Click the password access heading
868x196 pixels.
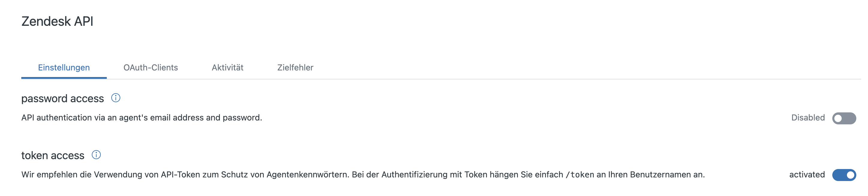[62, 98]
